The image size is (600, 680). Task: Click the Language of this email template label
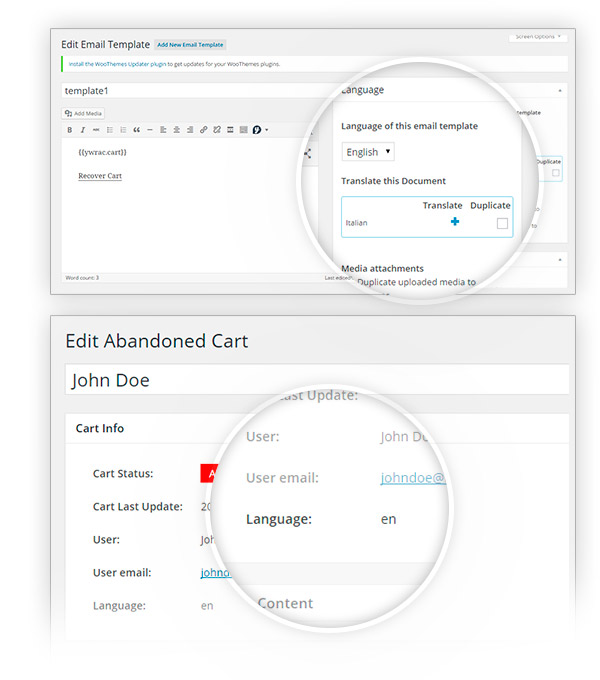pos(409,126)
